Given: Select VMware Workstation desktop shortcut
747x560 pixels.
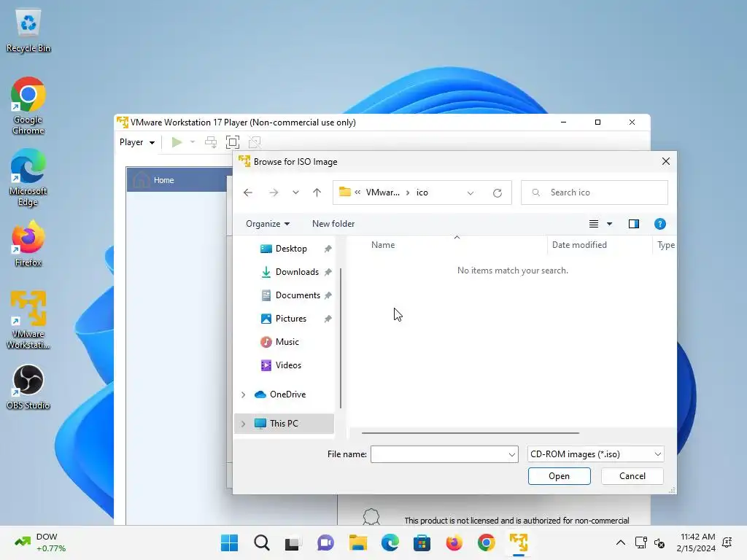Looking at the screenshot, I should click(x=28, y=320).
